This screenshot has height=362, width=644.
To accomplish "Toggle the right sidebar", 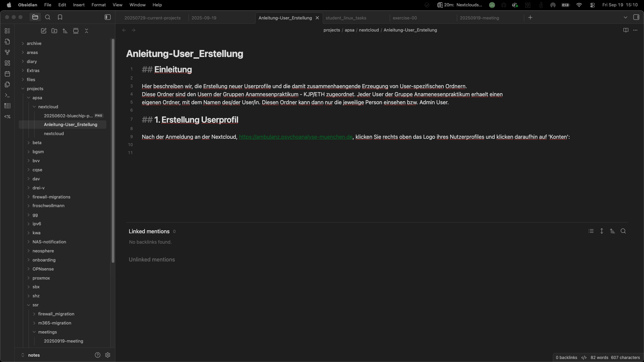I will (636, 17).
